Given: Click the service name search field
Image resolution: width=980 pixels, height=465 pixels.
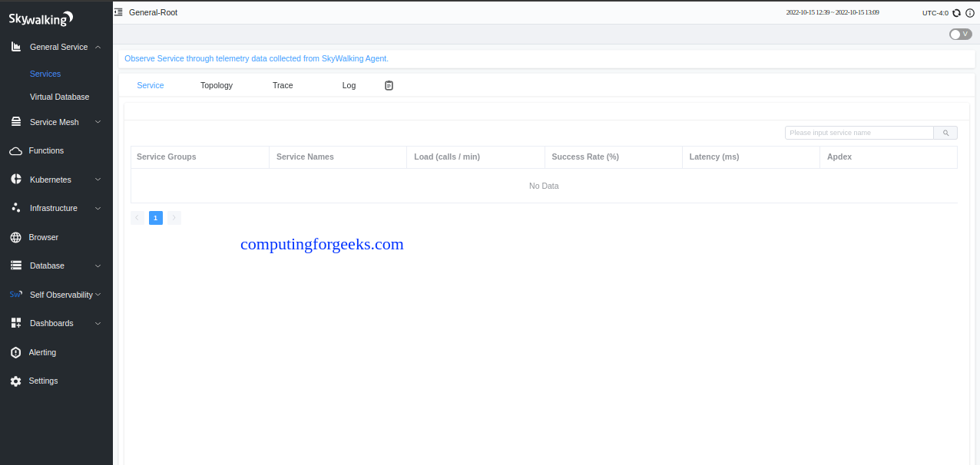Looking at the screenshot, I should (x=859, y=133).
